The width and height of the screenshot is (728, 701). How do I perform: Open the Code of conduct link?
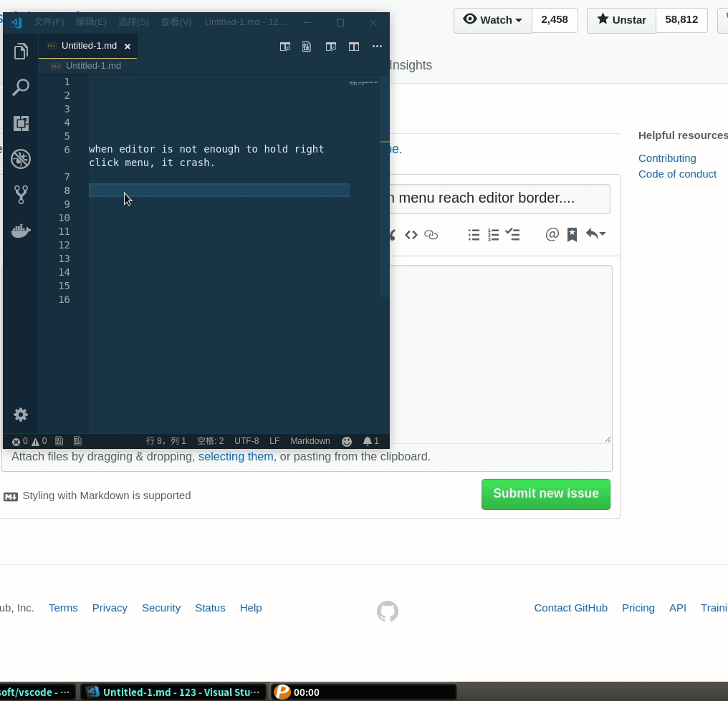click(677, 173)
